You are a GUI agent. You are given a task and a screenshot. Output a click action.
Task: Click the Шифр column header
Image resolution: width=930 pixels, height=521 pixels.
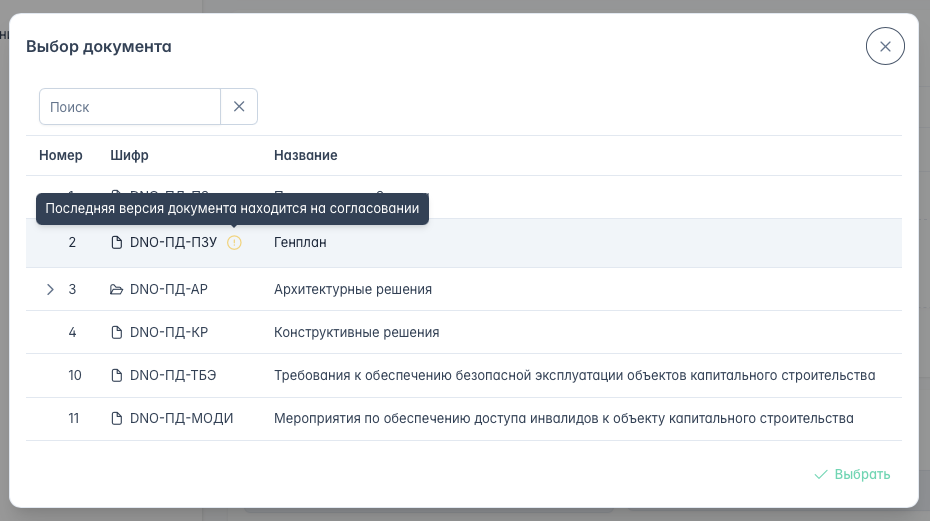pyautogui.click(x=129, y=156)
